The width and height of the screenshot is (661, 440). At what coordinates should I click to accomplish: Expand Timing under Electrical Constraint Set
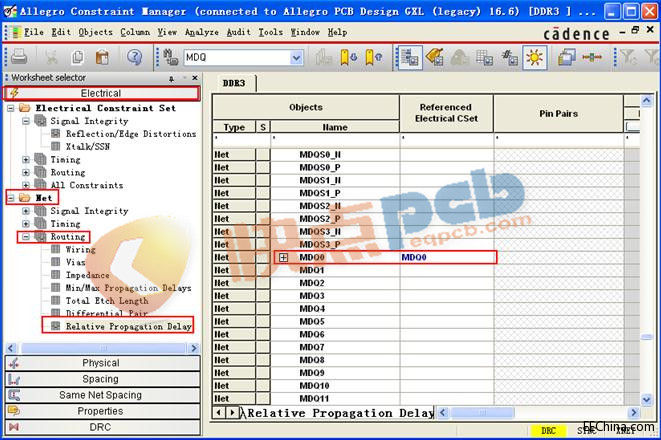tap(26, 160)
